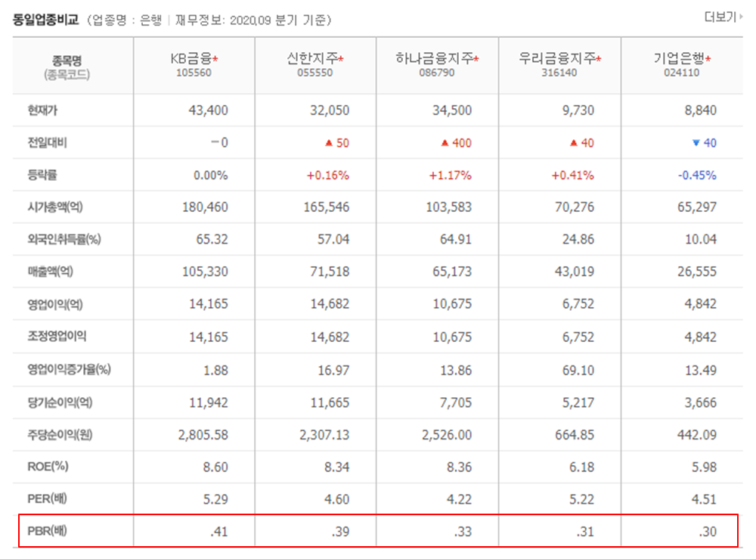Click the -0.45% change value

(697, 175)
